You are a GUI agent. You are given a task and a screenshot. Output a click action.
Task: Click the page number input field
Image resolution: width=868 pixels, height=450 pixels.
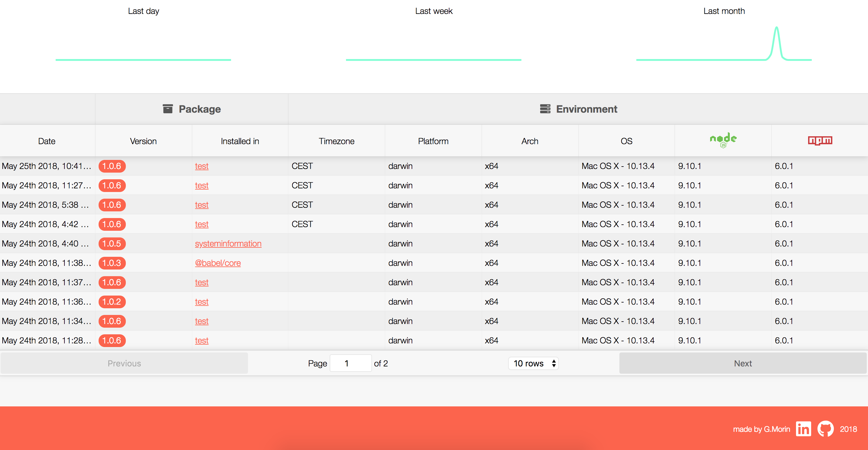point(351,363)
